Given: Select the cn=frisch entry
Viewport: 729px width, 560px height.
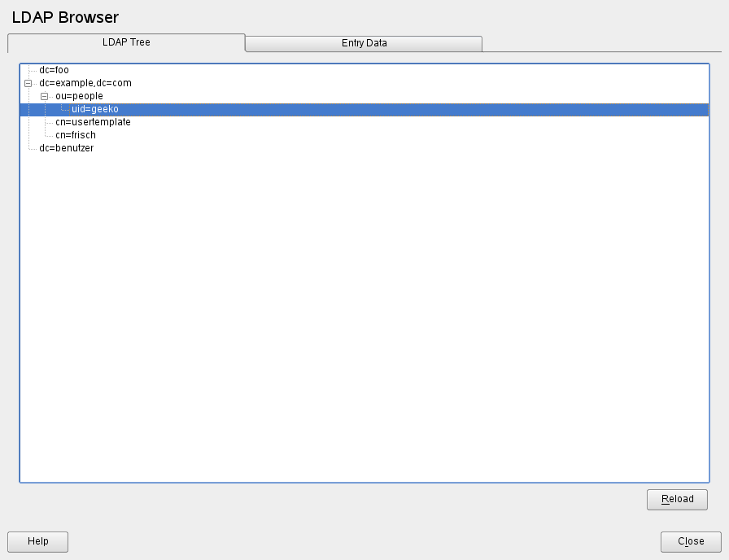Looking at the screenshot, I should [76, 135].
